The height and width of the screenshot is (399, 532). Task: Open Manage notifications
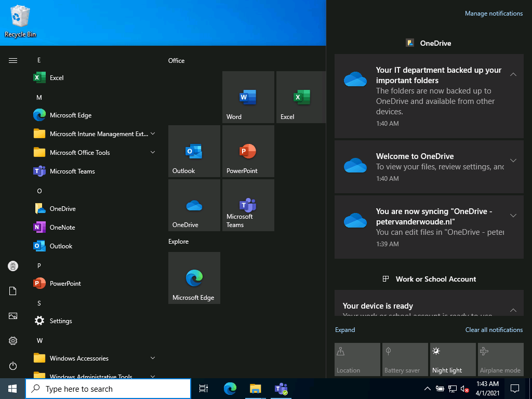[494, 13]
